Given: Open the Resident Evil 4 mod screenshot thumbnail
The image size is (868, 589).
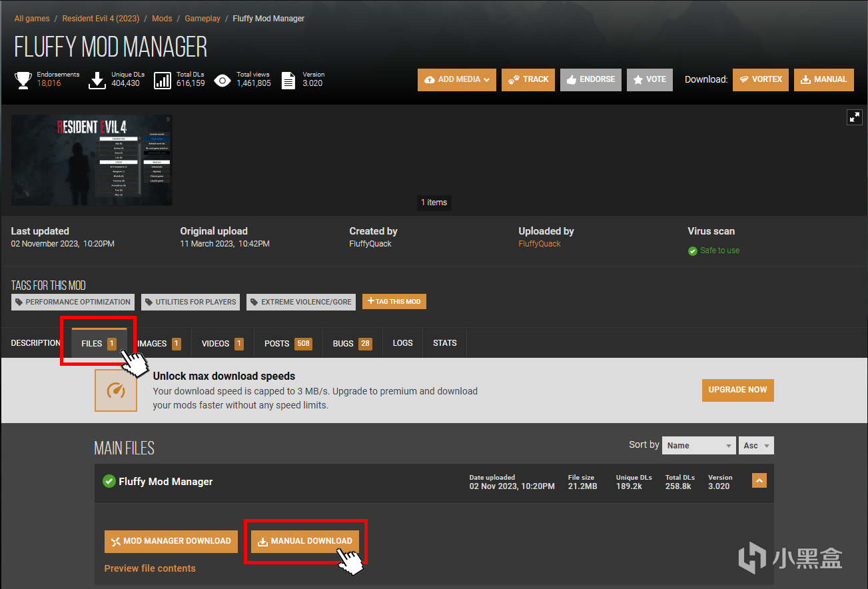Looking at the screenshot, I should tap(92, 160).
